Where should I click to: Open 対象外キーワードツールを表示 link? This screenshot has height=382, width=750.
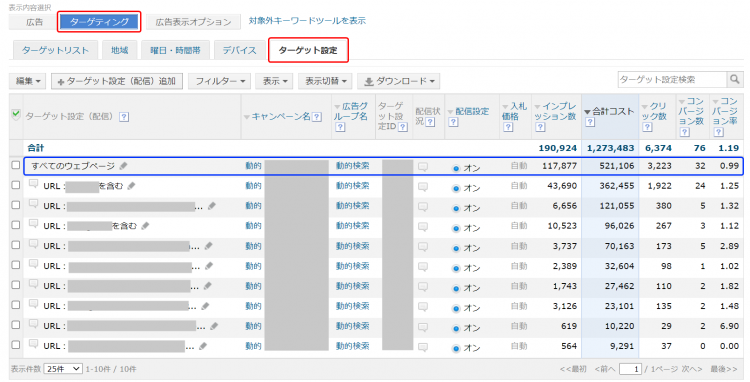[307, 21]
